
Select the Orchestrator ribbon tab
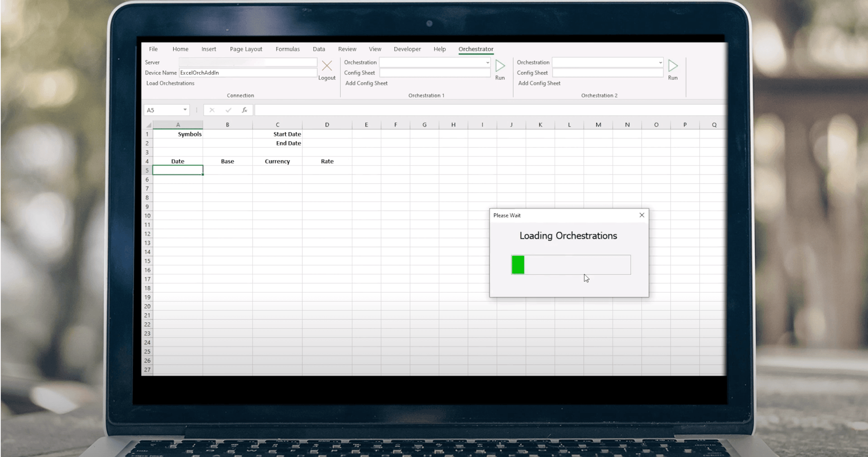point(476,49)
